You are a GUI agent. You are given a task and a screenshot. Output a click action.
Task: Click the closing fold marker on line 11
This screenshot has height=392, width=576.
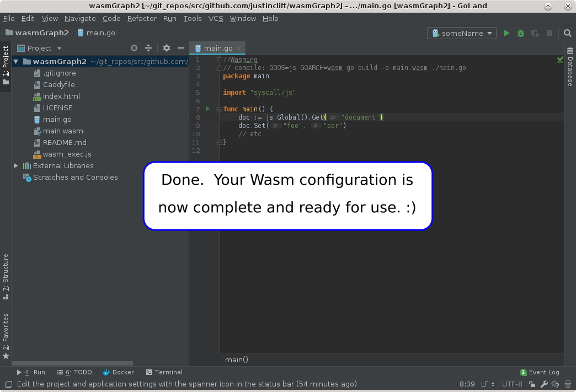(220, 142)
